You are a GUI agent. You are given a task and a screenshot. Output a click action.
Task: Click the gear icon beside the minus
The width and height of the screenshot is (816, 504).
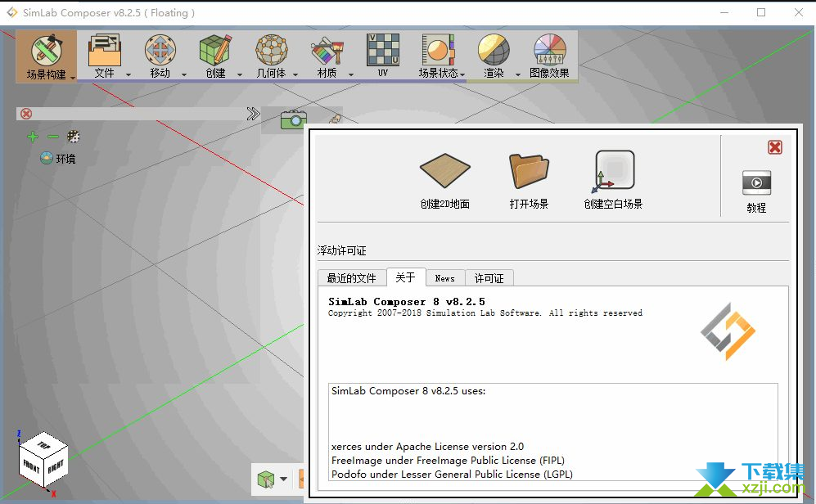[x=74, y=137]
